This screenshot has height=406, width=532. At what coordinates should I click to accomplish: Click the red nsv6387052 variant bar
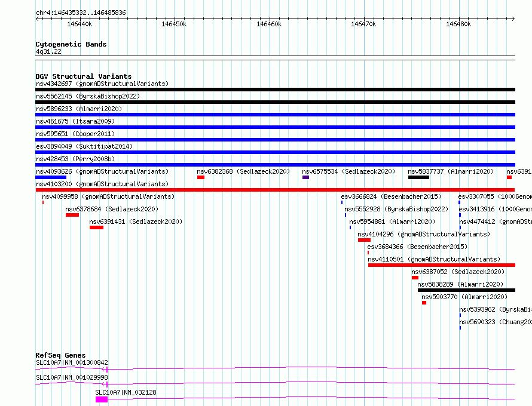tap(415, 278)
